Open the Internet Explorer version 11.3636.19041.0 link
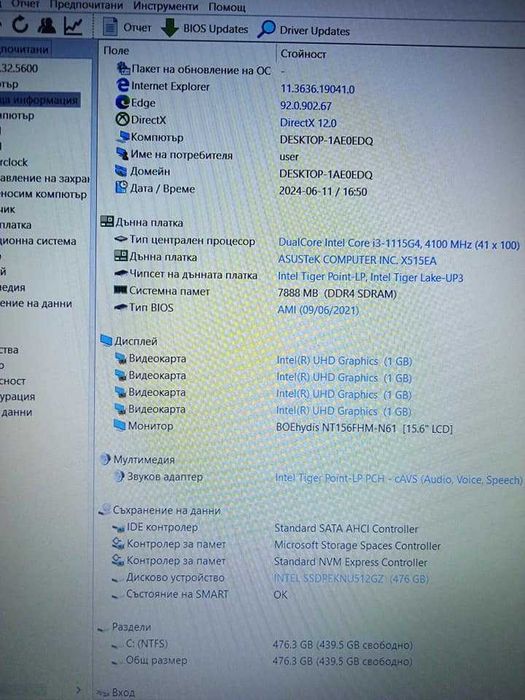The height and width of the screenshot is (700, 525). 317,89
